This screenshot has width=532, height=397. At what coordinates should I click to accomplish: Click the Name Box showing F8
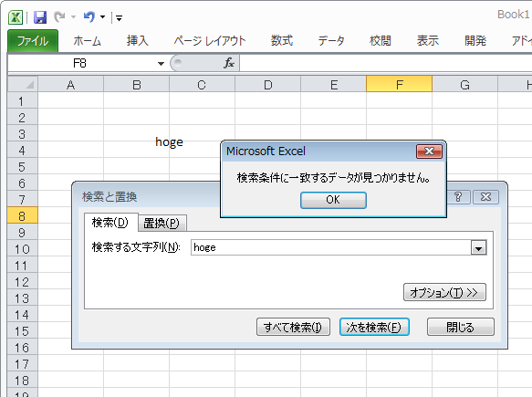coord(80,64)
